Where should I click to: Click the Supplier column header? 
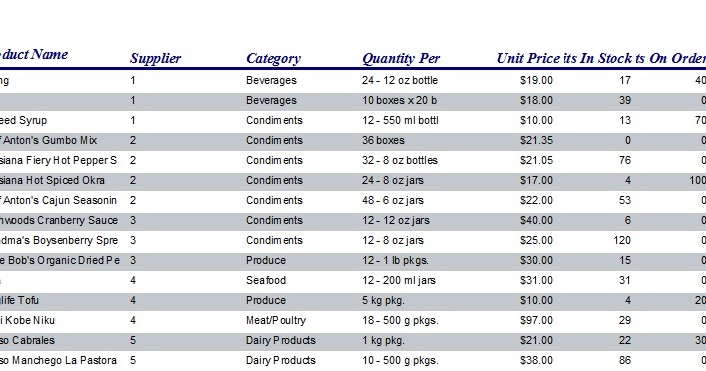pos(155,59)
